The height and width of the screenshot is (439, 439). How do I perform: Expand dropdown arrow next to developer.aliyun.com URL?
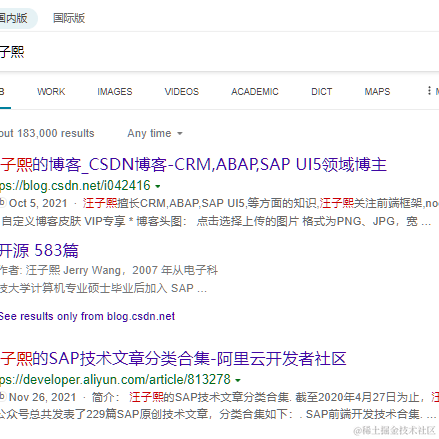click(238, 380)
